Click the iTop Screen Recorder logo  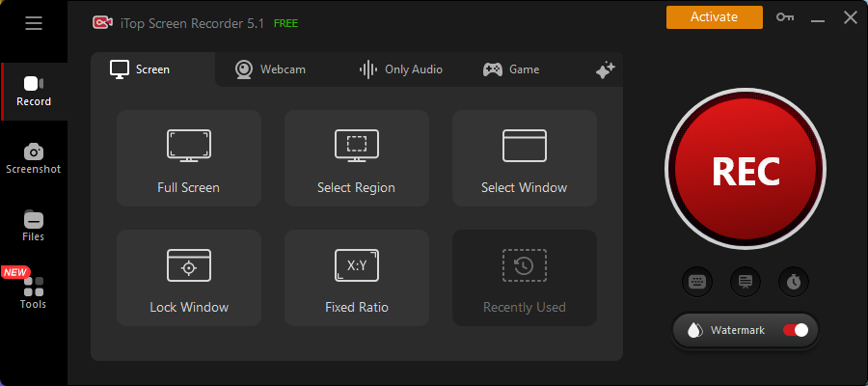[102, 23]
